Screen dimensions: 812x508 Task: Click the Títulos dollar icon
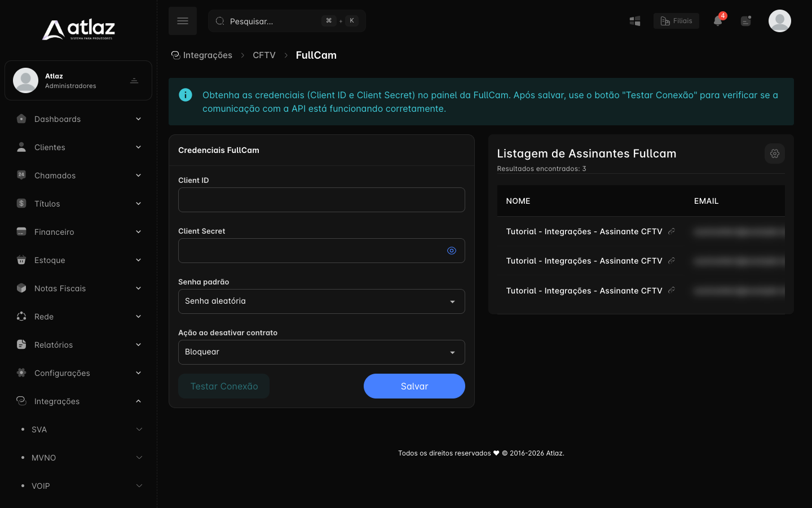pos(21,203)
